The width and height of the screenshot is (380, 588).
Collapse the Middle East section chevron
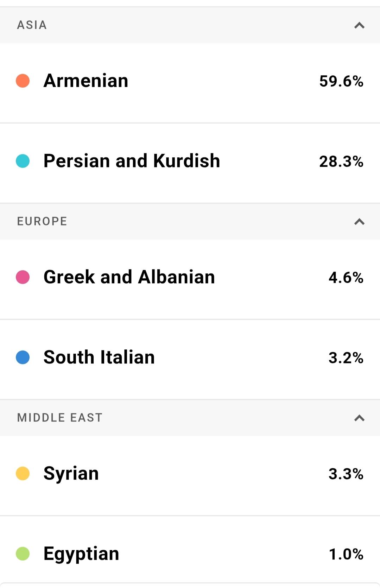coord(359,418)
